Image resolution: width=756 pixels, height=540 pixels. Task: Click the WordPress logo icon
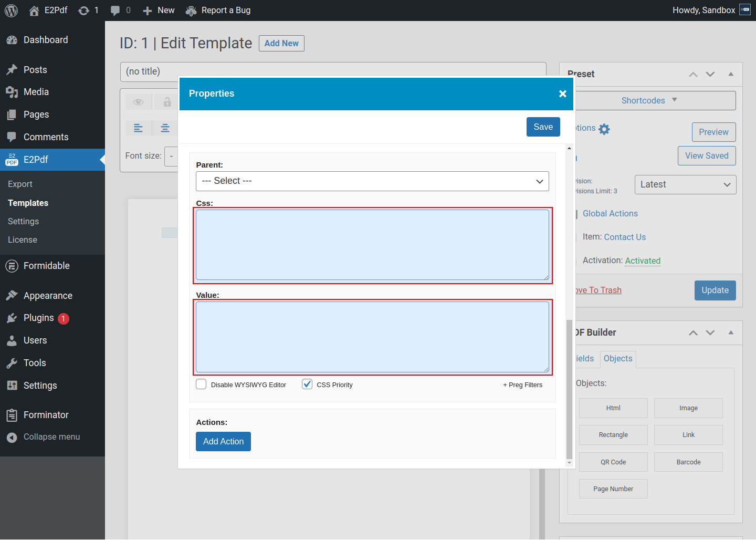[x=11, y=11]
